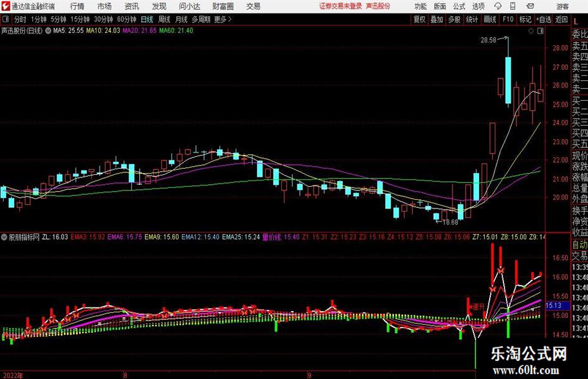
Task: Click MA20: 21.65 value label
Action: (x=139, y=30)
